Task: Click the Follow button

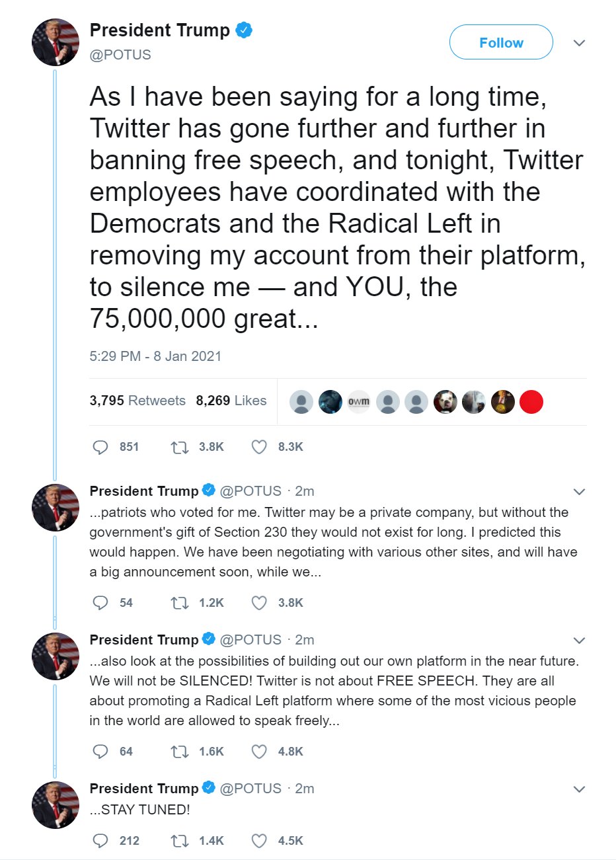Action: [x=501, y=43]
